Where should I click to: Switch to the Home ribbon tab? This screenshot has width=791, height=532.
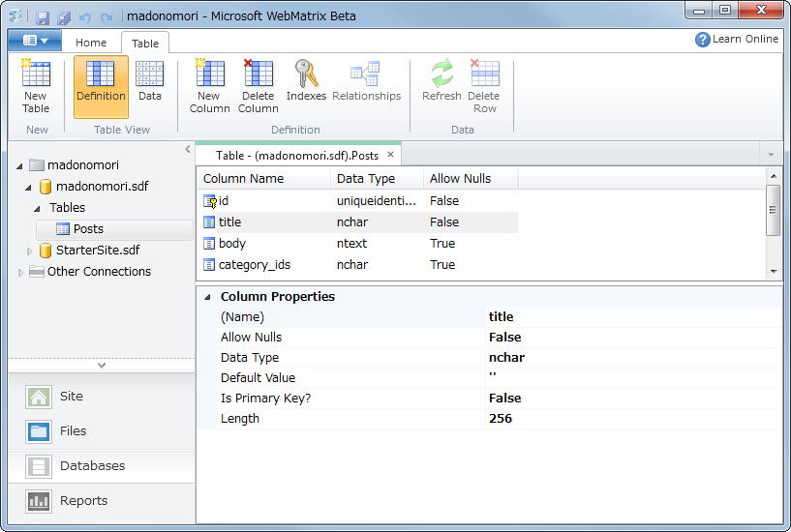91,43
